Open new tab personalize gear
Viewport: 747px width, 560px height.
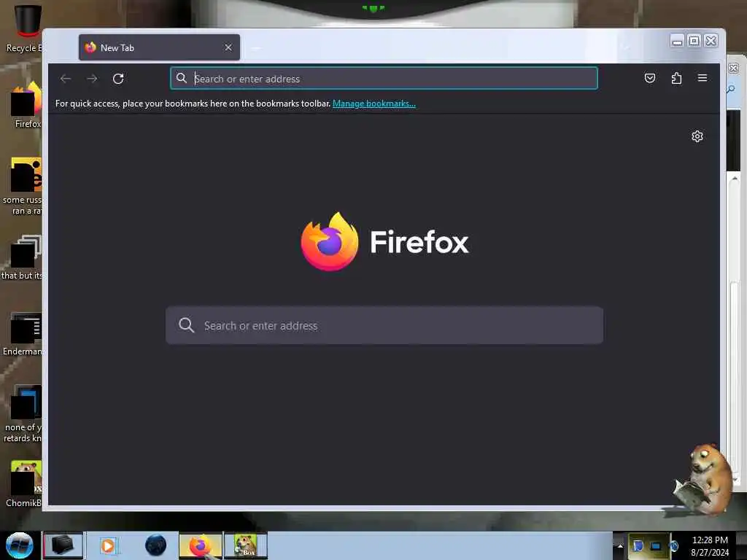[x=697, y=136]
